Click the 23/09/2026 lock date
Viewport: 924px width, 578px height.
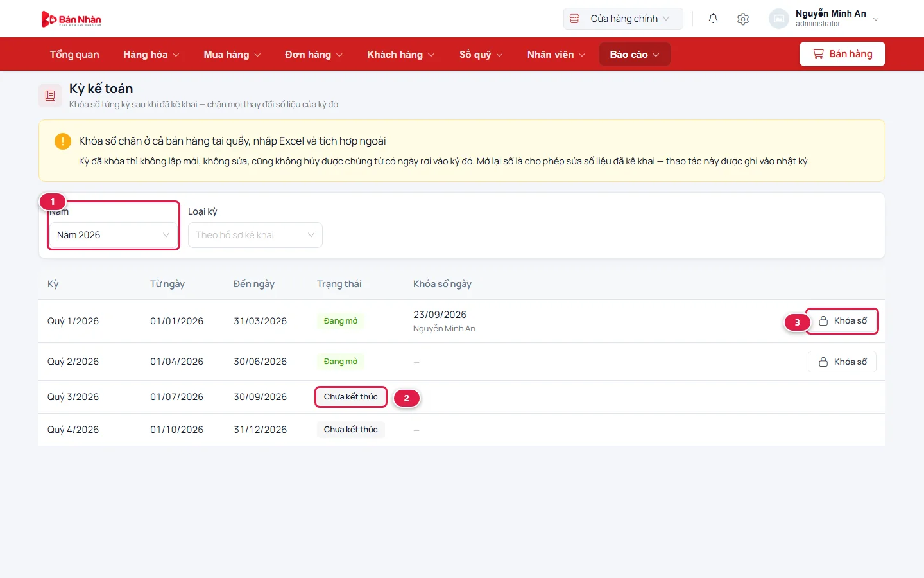pyautogui.click(x=440, y=315)
